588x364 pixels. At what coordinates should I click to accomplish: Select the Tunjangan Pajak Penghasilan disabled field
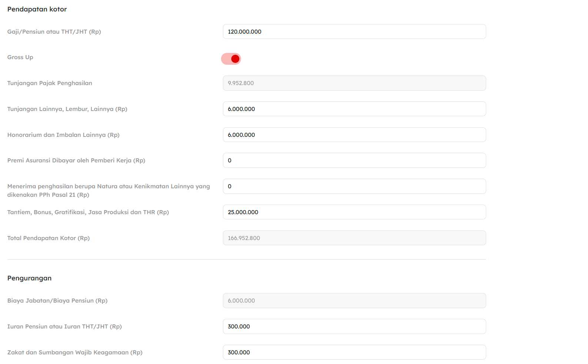coord(354,83)
